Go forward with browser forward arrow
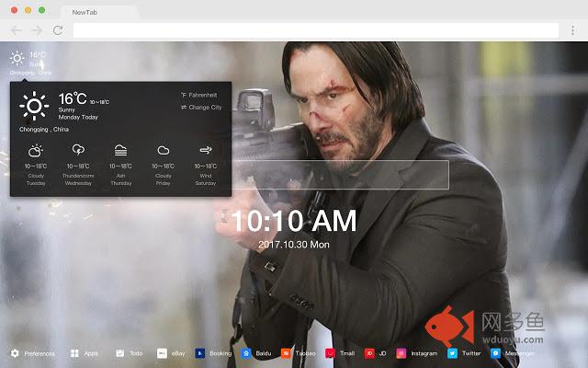 coord(37,30)
